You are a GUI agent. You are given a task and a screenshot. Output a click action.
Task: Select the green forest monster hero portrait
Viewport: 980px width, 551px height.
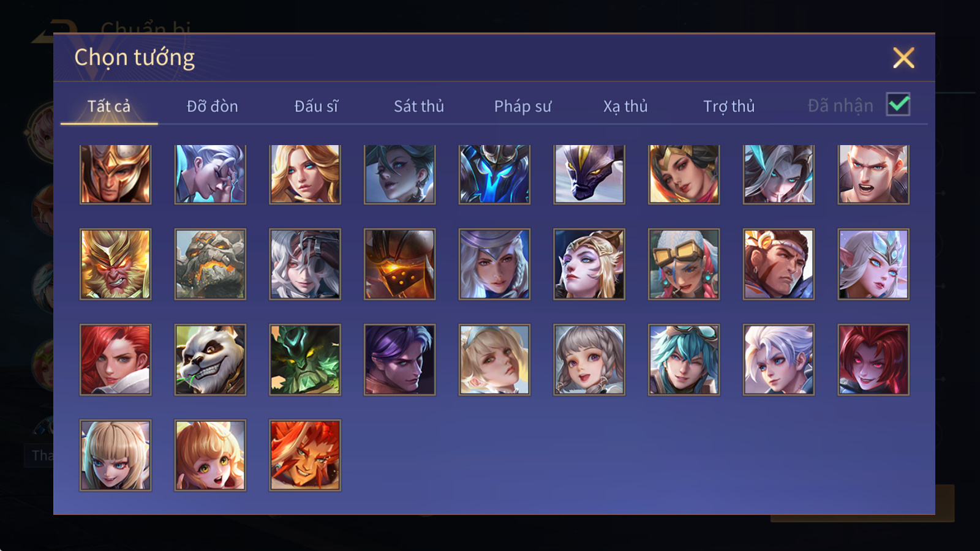pos(305,359)
